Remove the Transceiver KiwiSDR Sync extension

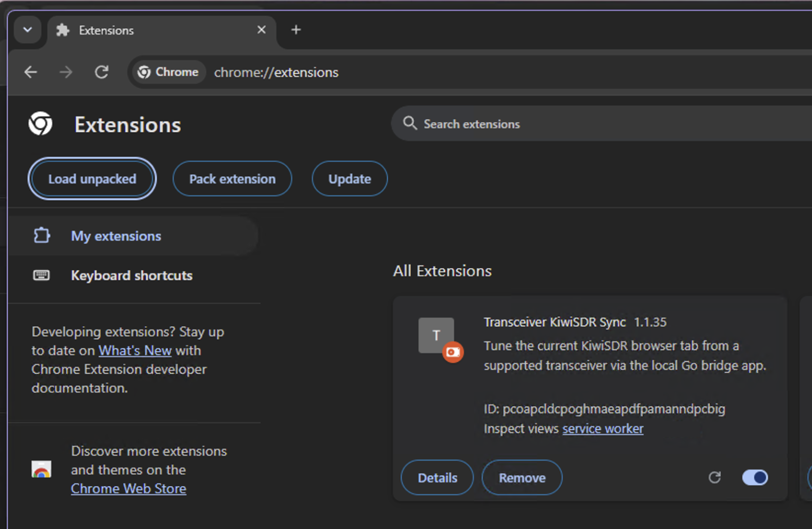[522, 478]
